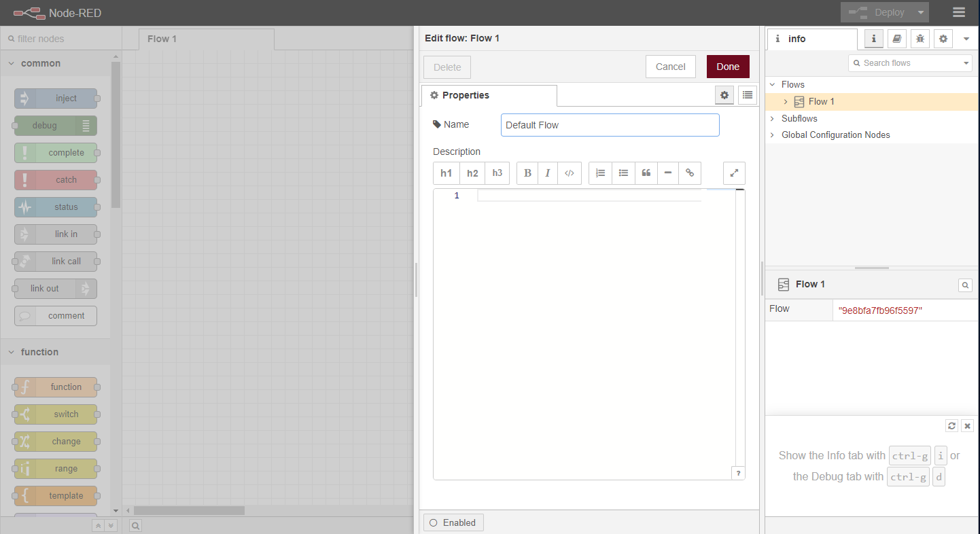Select the catch node in palette
Screen dimensions: 980x534
coord(56,180)
